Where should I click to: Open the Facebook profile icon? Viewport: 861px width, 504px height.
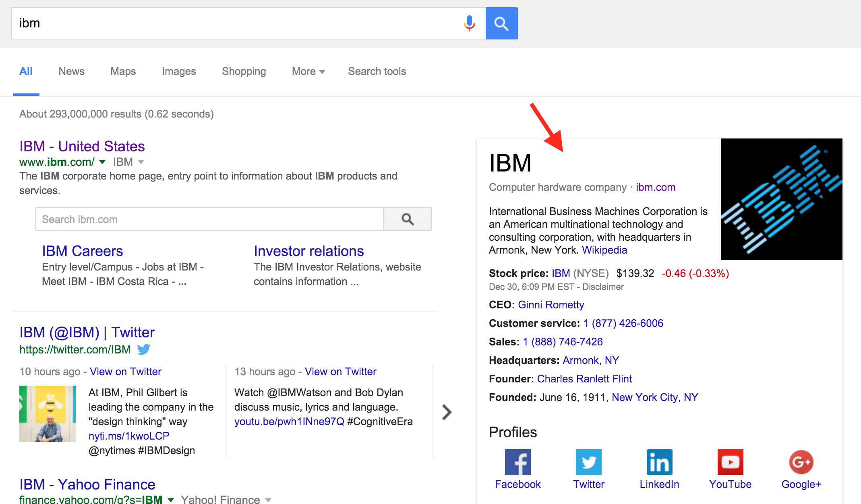[x=517, y=462]
